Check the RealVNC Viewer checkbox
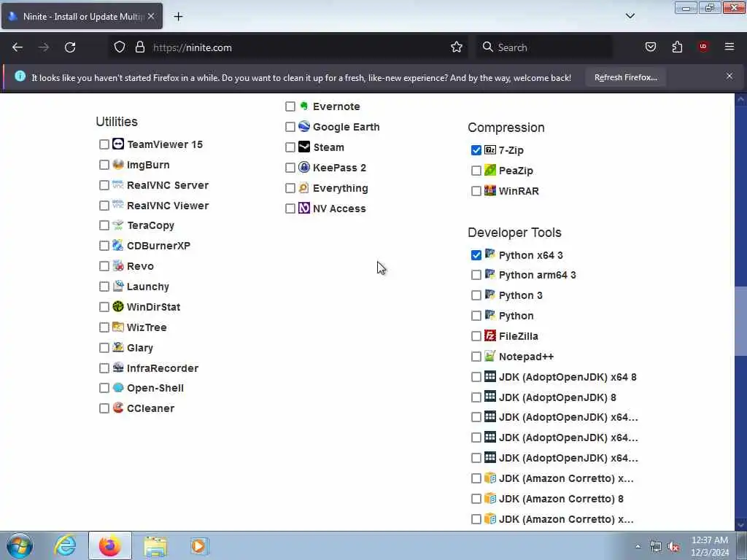The image size is (747, 560). (104, 206)
